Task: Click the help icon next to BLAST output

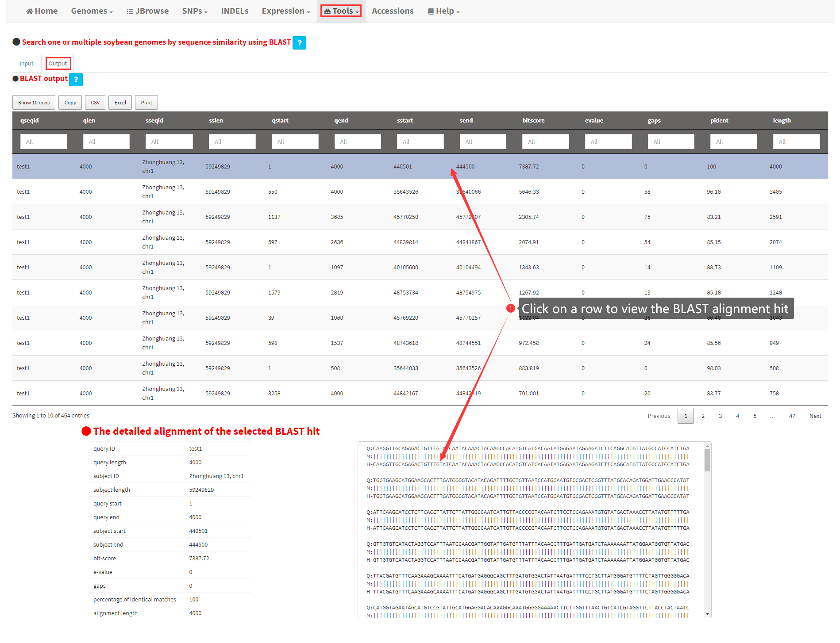Action: (76, 80)
